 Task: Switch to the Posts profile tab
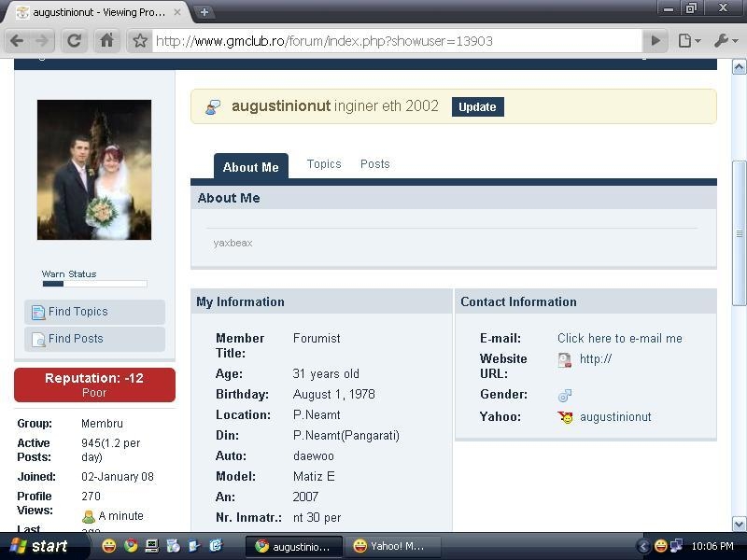pos(374,164)
